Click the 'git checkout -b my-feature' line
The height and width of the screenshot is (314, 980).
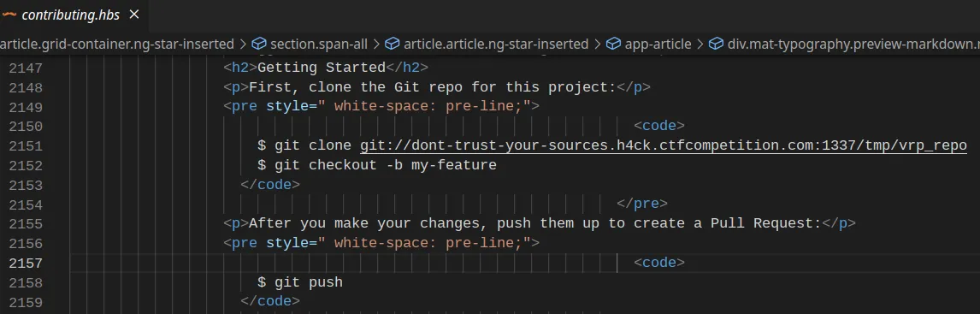coord(377,165)
